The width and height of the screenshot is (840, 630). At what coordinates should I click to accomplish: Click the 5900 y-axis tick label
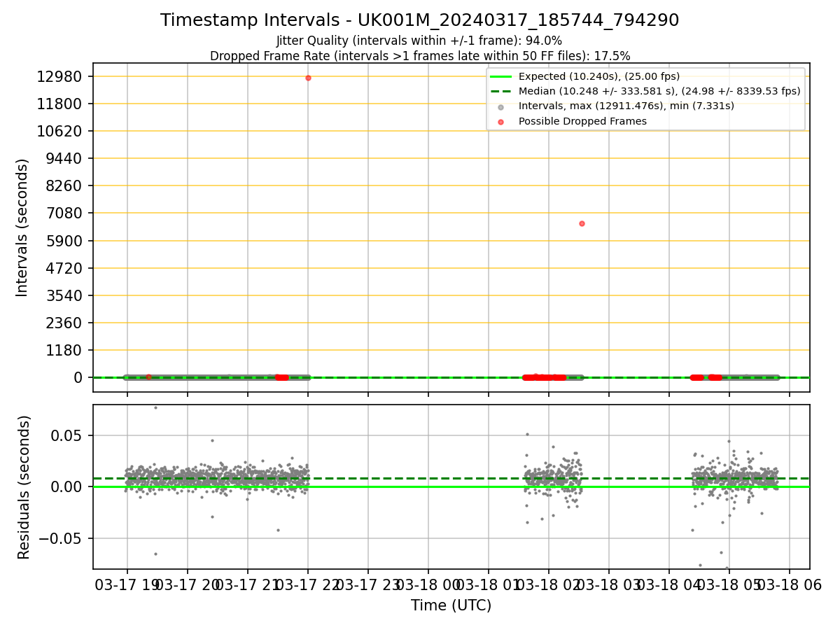[x=64, y=241]
